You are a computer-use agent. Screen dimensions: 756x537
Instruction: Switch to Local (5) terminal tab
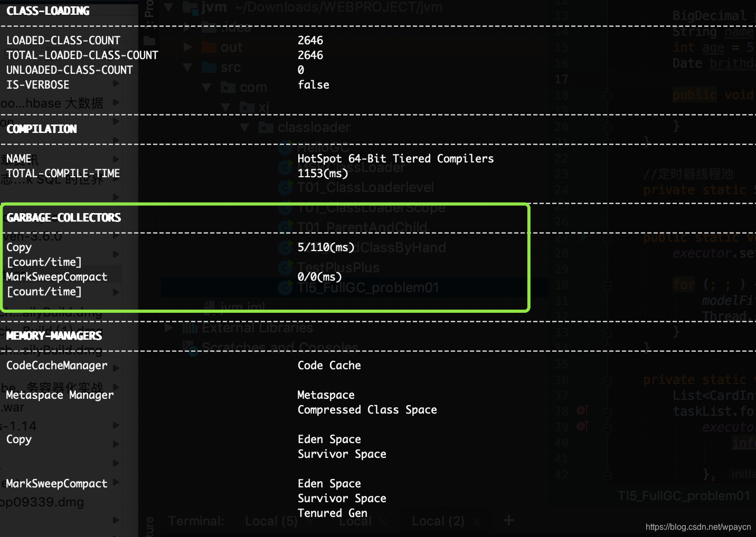click(271, 521)
